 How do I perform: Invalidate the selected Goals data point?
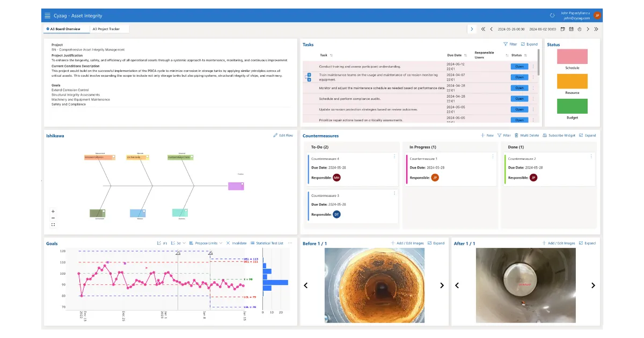237,243
